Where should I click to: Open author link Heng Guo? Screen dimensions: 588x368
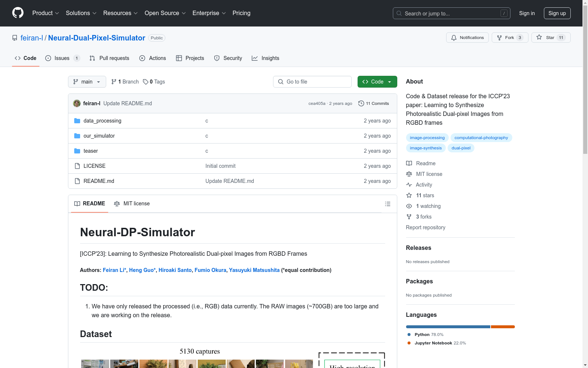click(x=142, y=270)
